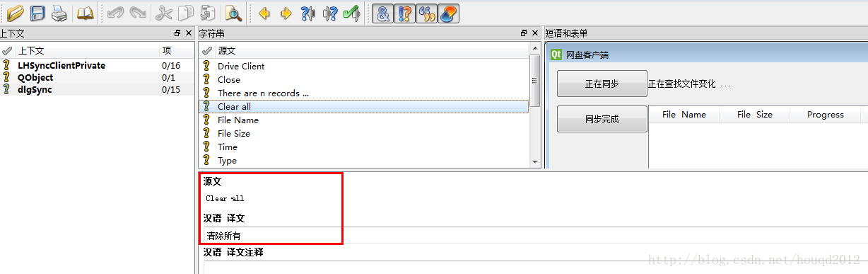This screenshot has width=868, height=274.
Task: Toggle the ending punctuation validation button
Action: pyautogui.click(x=404, y=13)
